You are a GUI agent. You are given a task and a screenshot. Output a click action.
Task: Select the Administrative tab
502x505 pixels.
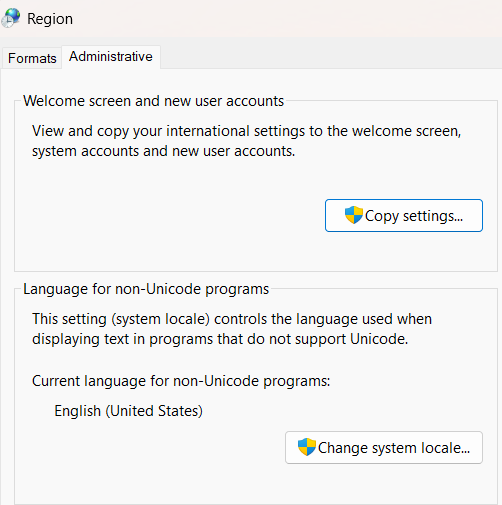111,57
